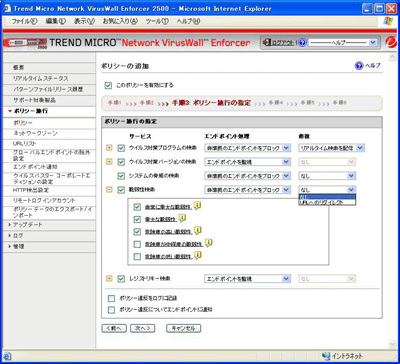This screenshot has width=400, height=364.
Task: Expand ウイルス対策プログラムの検索 plus icon
Action: (x=109, y=148)
